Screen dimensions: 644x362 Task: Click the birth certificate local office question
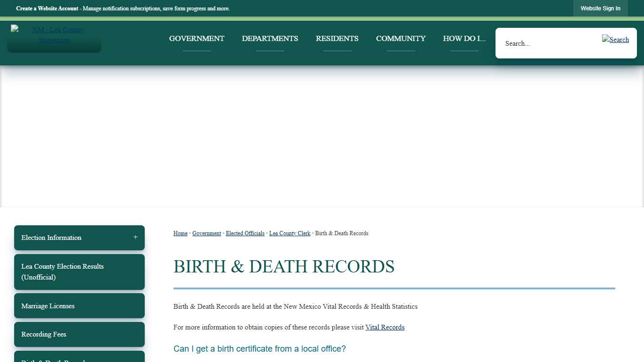(x=259, y=349)
